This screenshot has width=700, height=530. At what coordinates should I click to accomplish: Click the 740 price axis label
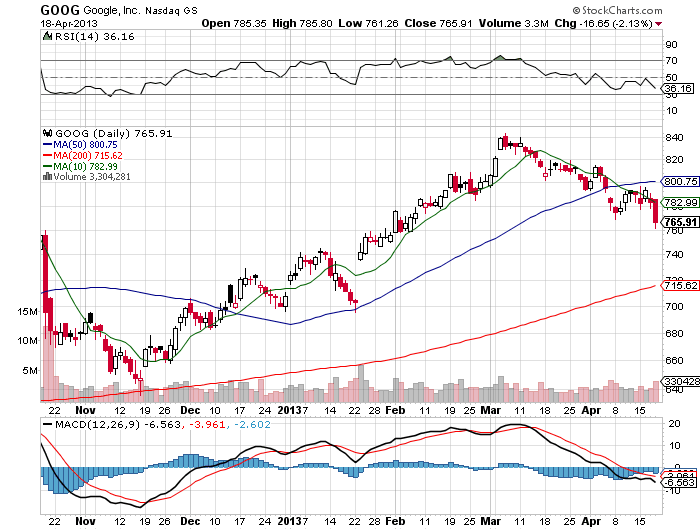[674, 255]
